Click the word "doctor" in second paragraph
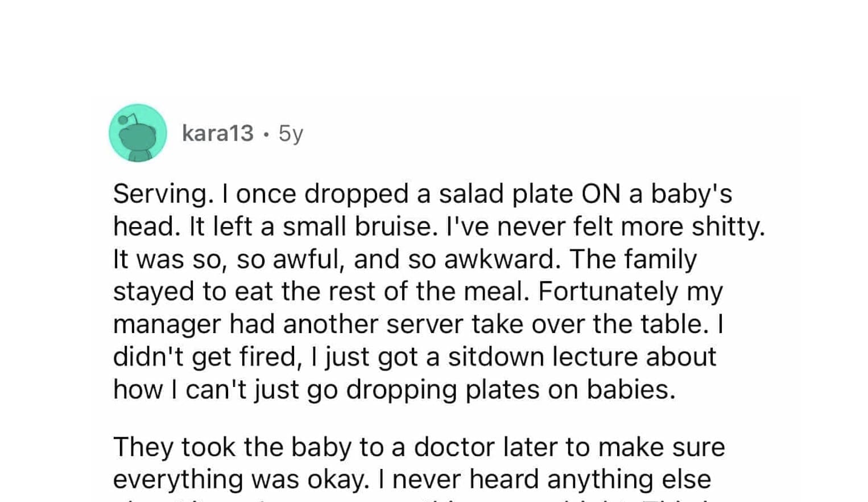Screen dimensions: 868x502 click(454, 447)
